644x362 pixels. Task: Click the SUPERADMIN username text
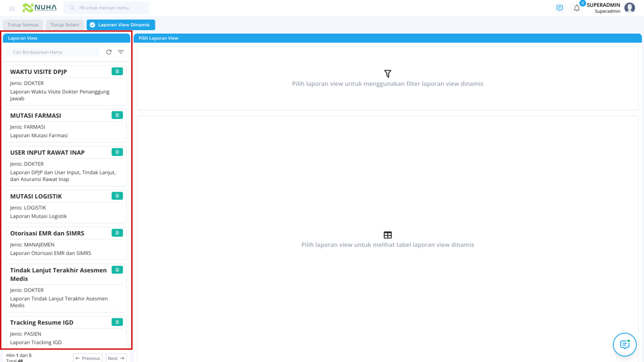(x=603, y=5)
